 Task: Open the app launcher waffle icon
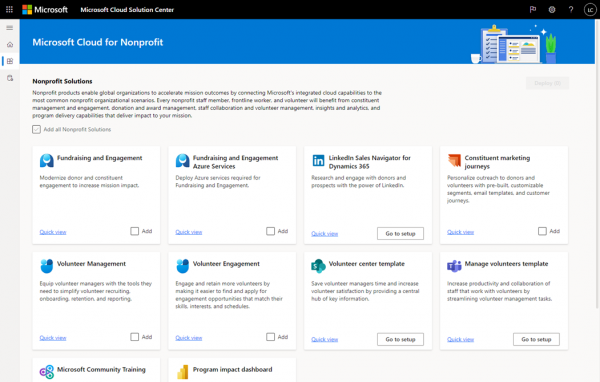(x=9, y=10)
